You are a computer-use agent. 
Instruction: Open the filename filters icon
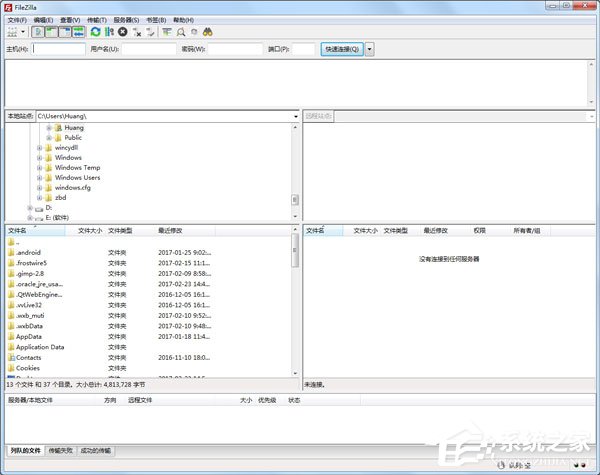166,32
